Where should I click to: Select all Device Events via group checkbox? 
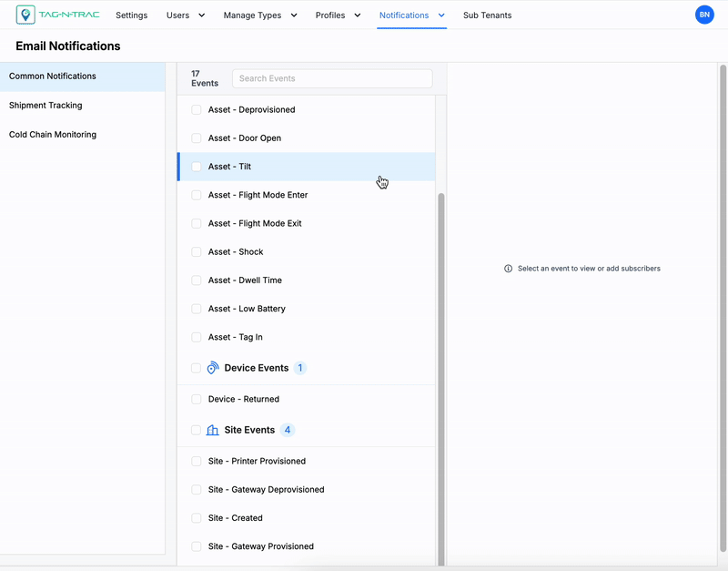tap(197, 368)
